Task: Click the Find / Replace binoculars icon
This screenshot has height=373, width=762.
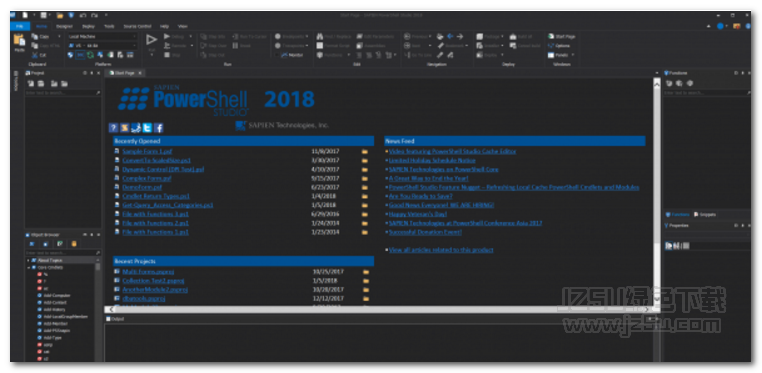Action: [x=320, y=36]
